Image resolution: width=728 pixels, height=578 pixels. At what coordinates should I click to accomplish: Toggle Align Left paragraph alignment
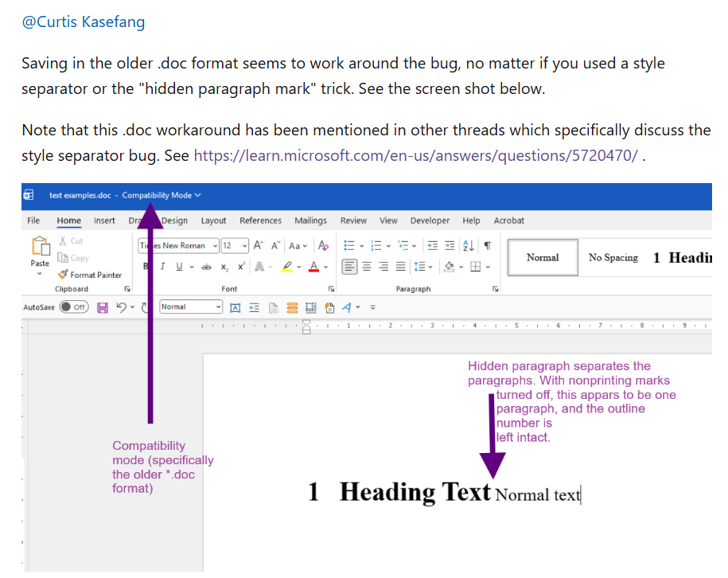pyautogui.click(x=349, y=267)
